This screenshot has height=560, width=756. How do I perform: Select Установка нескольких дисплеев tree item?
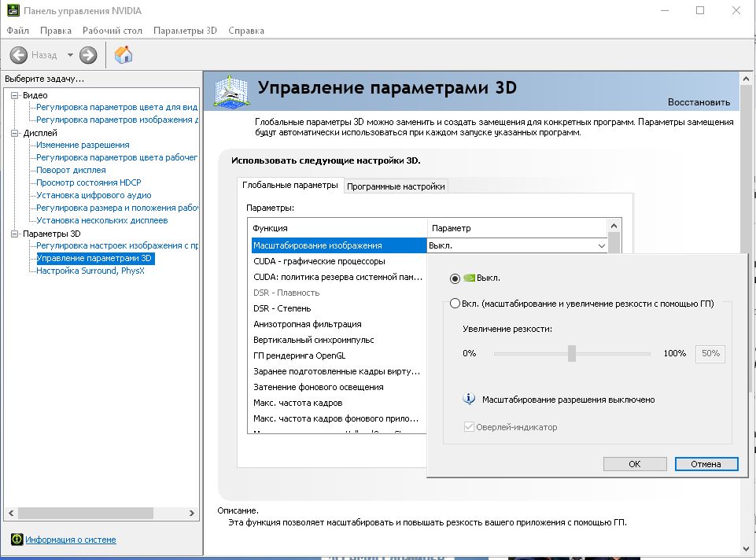[102, 220]
